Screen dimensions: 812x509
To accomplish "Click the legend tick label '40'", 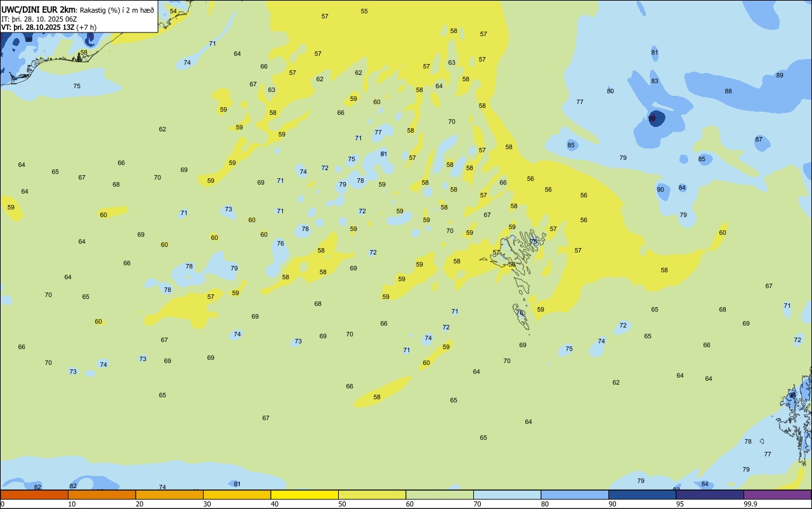I will (275, 504).
